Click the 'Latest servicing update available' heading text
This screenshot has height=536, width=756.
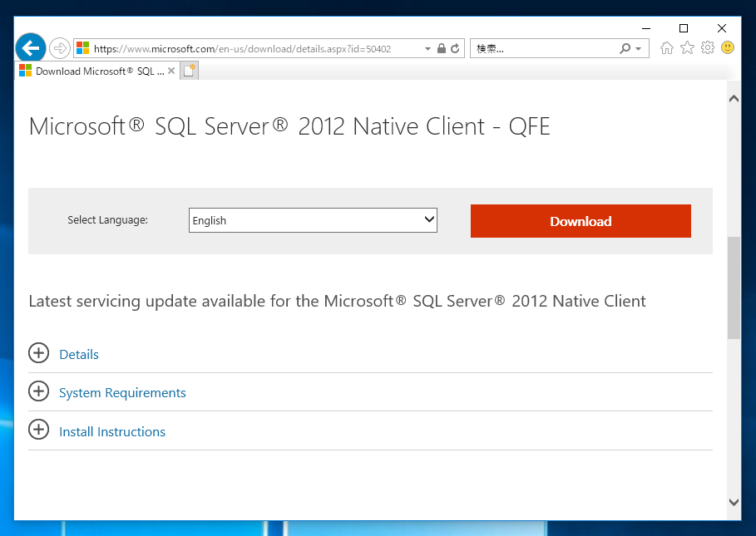pos(337,301)
